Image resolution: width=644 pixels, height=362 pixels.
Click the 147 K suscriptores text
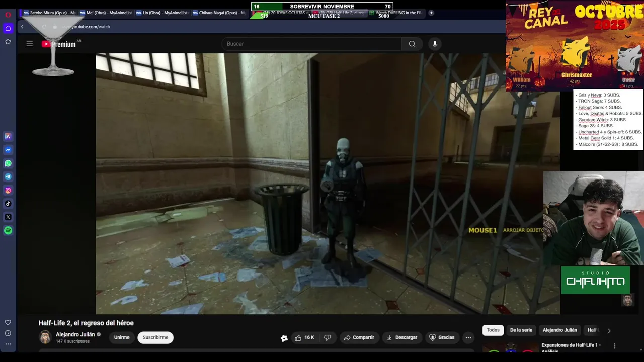72,341
